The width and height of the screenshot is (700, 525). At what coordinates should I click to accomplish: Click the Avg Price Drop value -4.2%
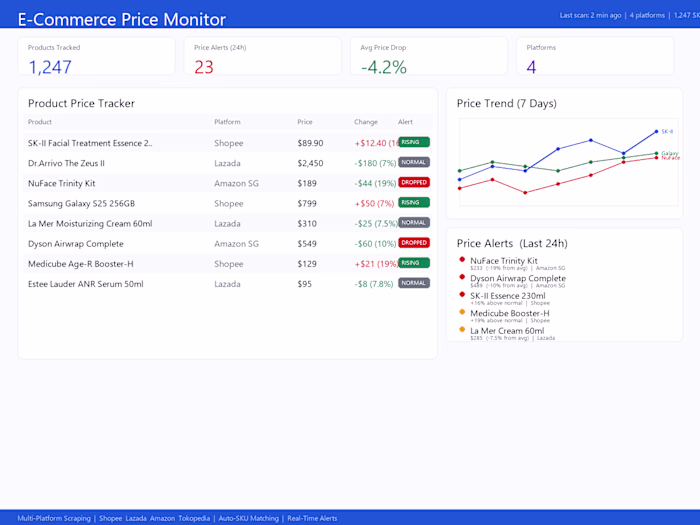pyautogui.click(x=383, y=67)
